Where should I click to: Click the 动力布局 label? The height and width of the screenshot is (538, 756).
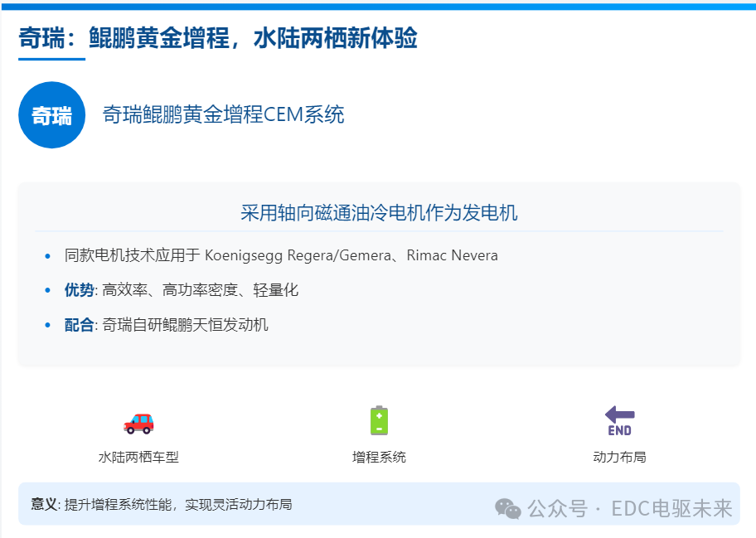click(619, 457)
